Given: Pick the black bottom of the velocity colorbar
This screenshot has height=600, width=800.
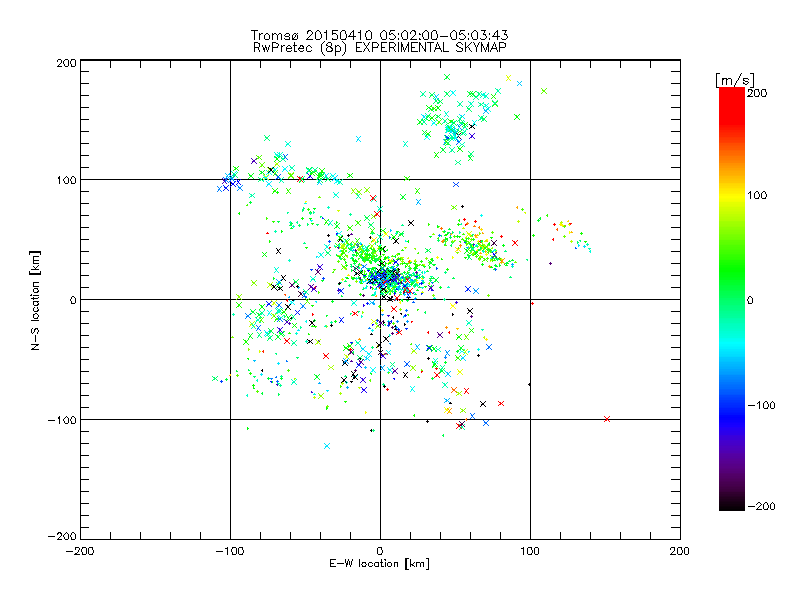Looking at the screenshot, I should click(732, 505).
